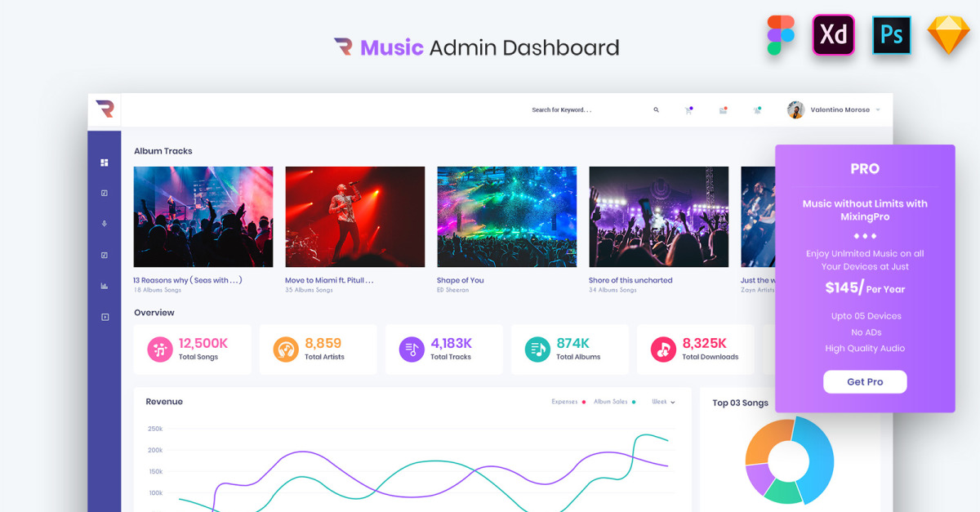Open the shopping cart icon
This screenshot has height=512, width=980.
click(x=688, y=110)
